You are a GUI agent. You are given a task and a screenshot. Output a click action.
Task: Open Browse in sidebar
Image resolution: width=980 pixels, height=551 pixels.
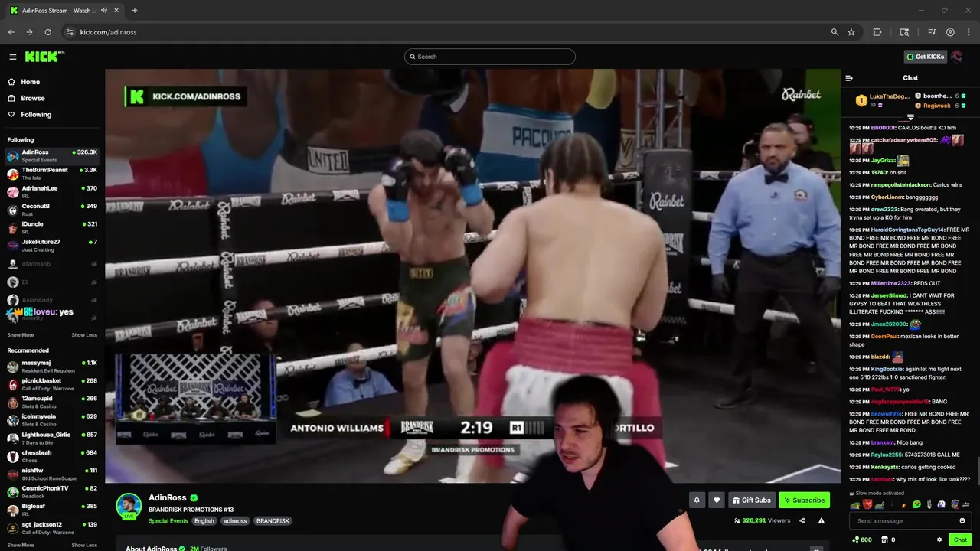(x=33, y=98)
